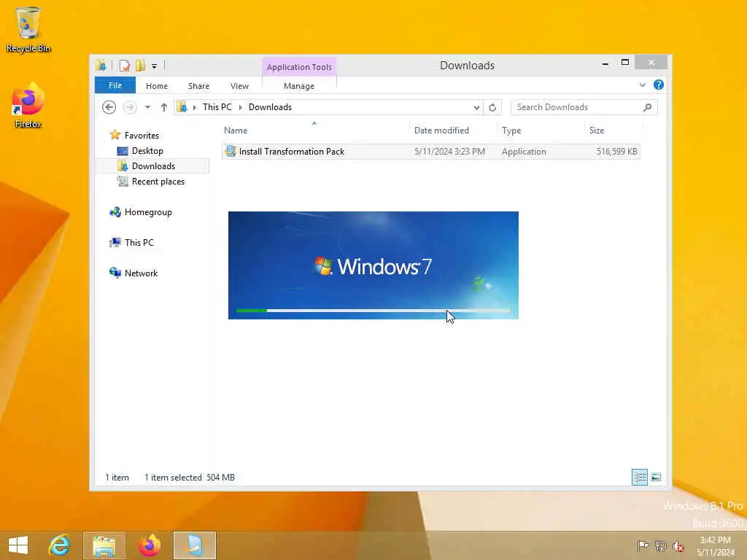This screenshot has width=747, height=560.
Task: Go up one folder level
Action: coord(164,107)
